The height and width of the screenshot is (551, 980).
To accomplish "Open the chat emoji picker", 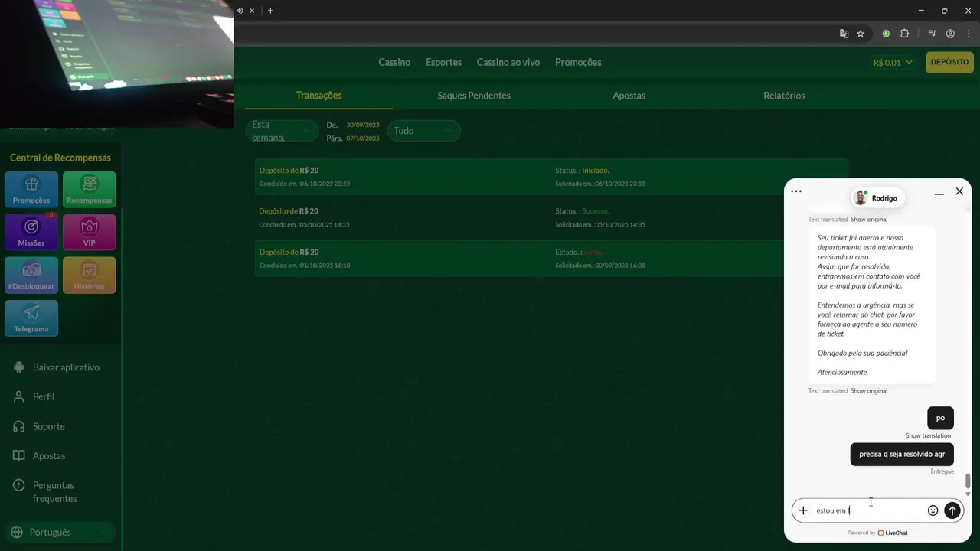I will (x=933, y=510).
